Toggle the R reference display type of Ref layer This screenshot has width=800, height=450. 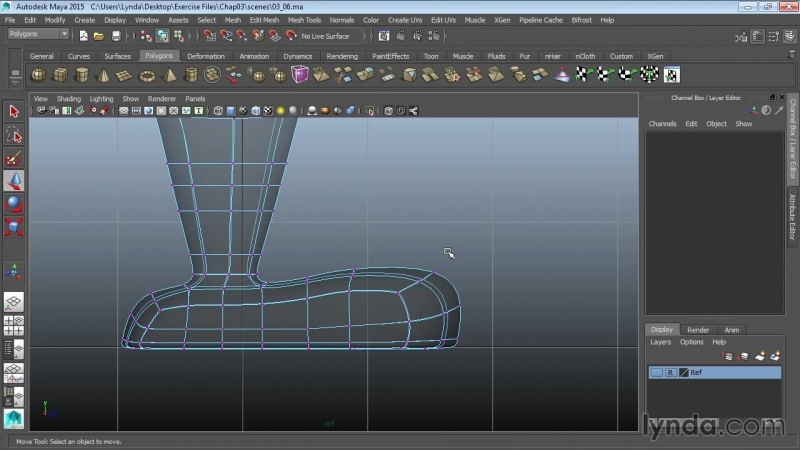670,372
